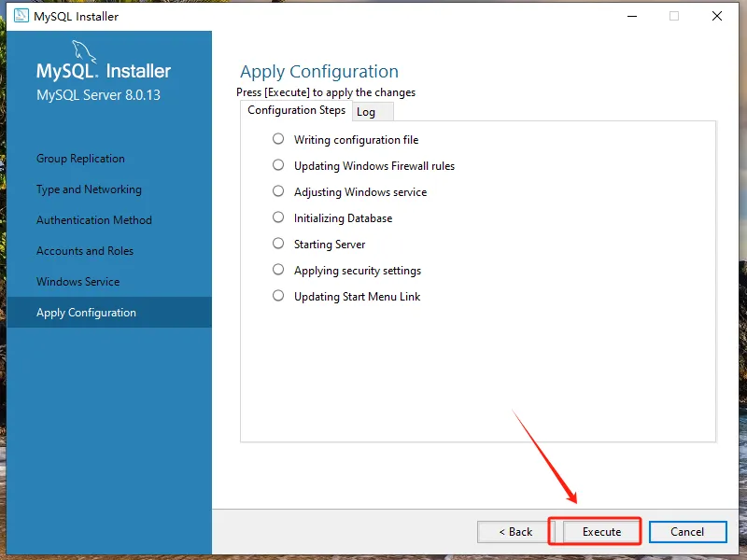Switch to the Log tab
This screenshot has width=747, height=560.
coord(372,112)
